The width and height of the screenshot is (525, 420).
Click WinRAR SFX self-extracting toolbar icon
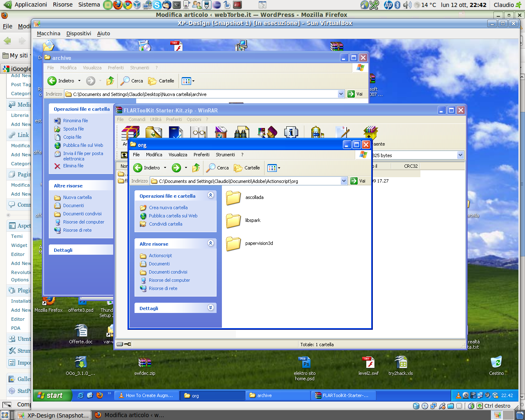370,133
